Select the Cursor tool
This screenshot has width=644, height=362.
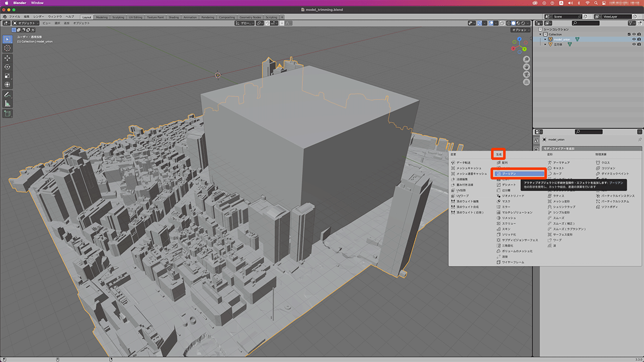[x=8, y=48]
